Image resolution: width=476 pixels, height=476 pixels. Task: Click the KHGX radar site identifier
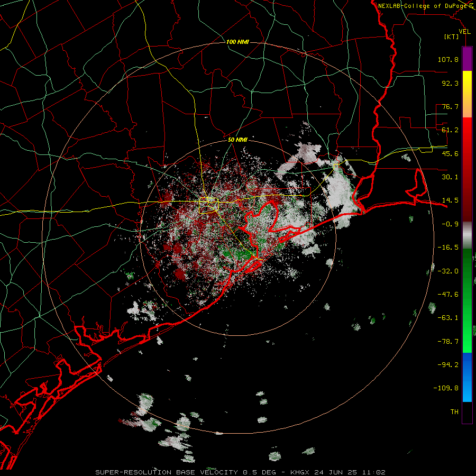300,472
